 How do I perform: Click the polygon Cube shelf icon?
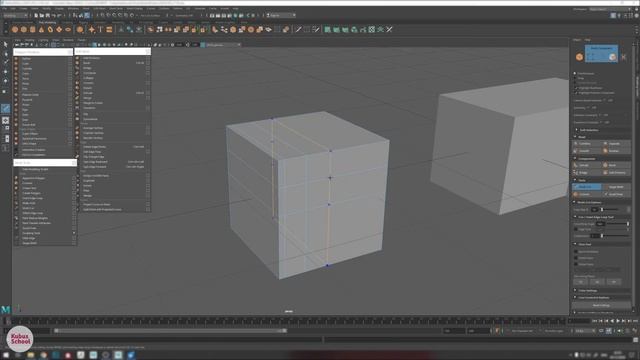coord(24,29)
